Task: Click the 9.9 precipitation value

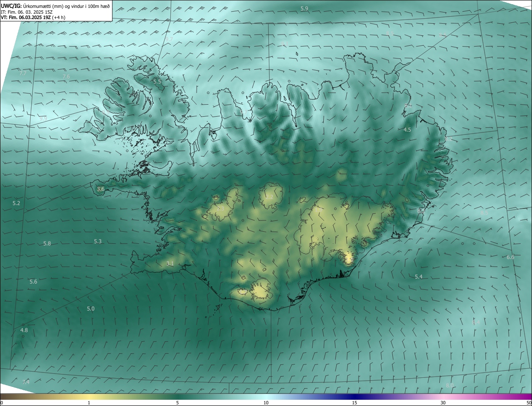Action: (43, 119)
